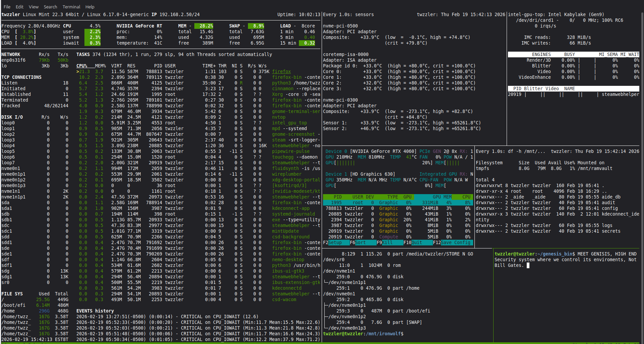Click the MEM% column header in process list
Viewport: 644px width, 344px height.
point(101,66)
